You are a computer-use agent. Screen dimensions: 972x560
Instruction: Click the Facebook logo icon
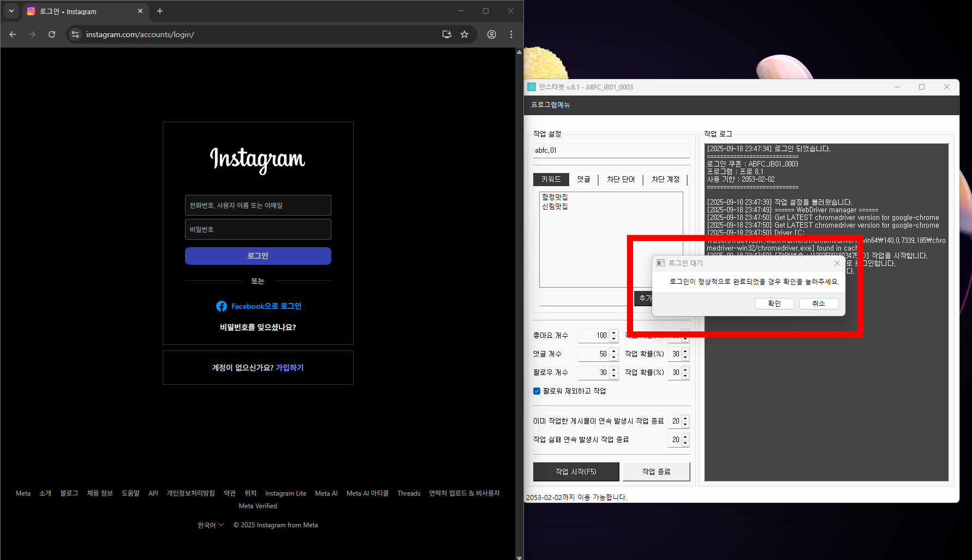tap(222, 306)
